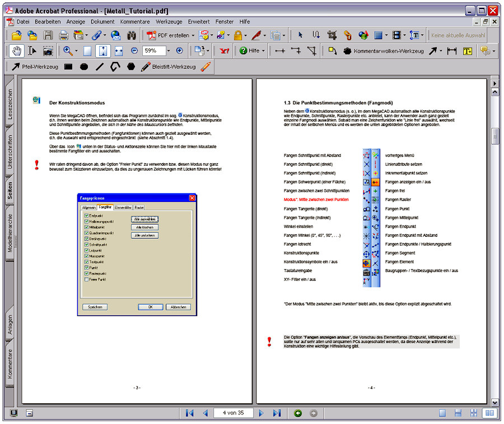This screenshot has height=424, width=504.
Task: Select the Pfeil-Werkzeug arrow tool
Action: point(35,67)
